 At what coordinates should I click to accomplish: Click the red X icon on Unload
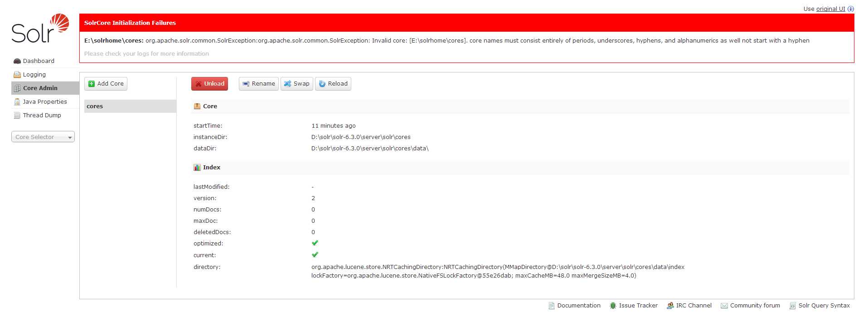[199, 84]
